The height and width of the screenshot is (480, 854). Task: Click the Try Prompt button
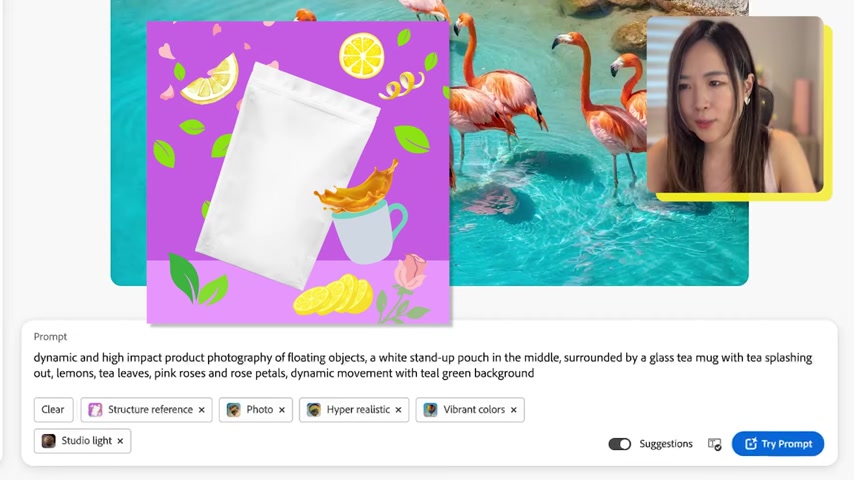point(778,443)
